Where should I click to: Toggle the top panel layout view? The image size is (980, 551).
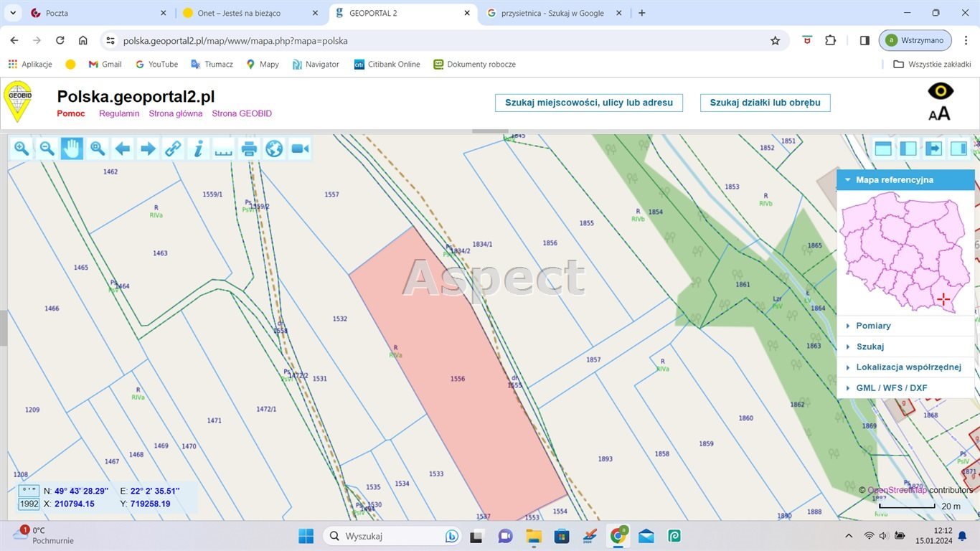(883, 149)
